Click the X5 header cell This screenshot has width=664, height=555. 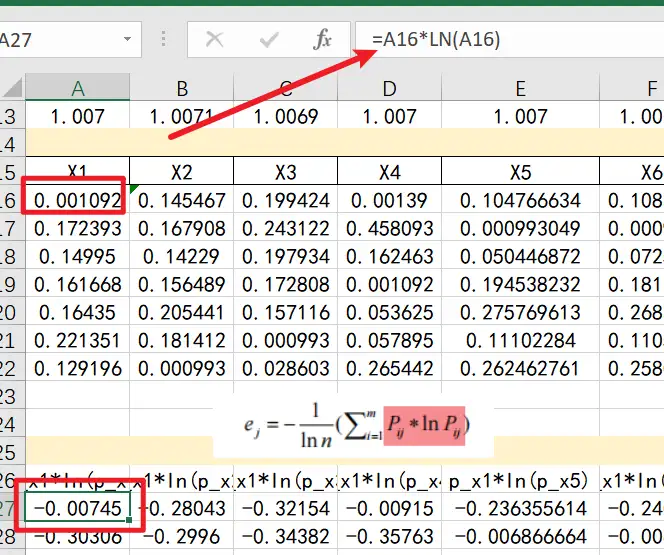tap(520, 172)
